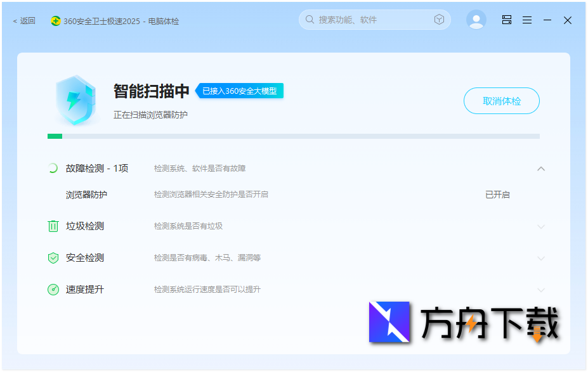This screenshot has height=372, width=588.
Task: Click the 电脑体检 title text
Action: click(x=166, y=21)
